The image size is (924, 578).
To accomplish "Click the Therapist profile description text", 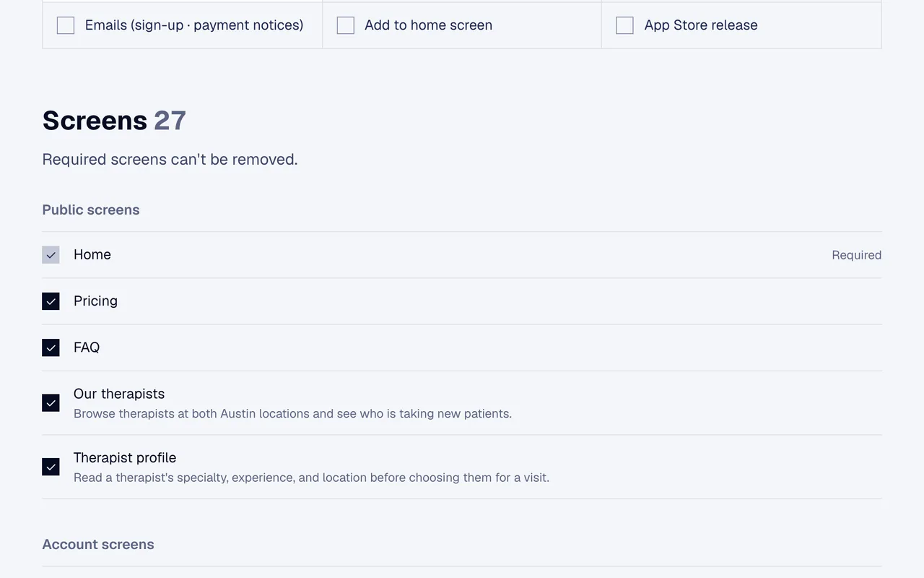I will tap(311, 478).
